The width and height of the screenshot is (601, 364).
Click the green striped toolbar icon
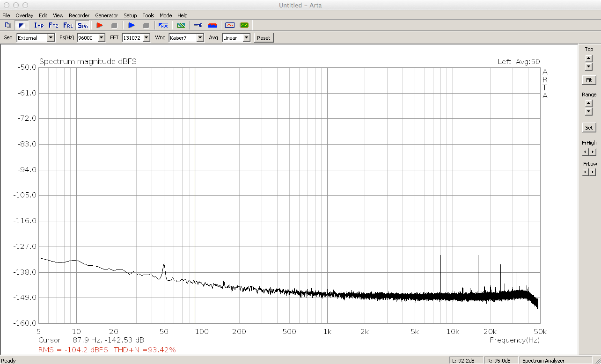[x=181, y=25]
